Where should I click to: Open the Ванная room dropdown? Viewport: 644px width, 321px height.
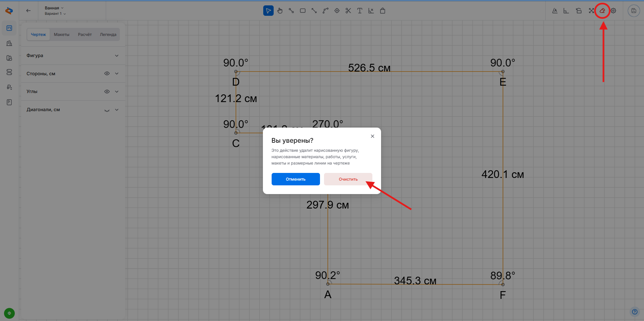pyautogui.click(x=54, y=8)
